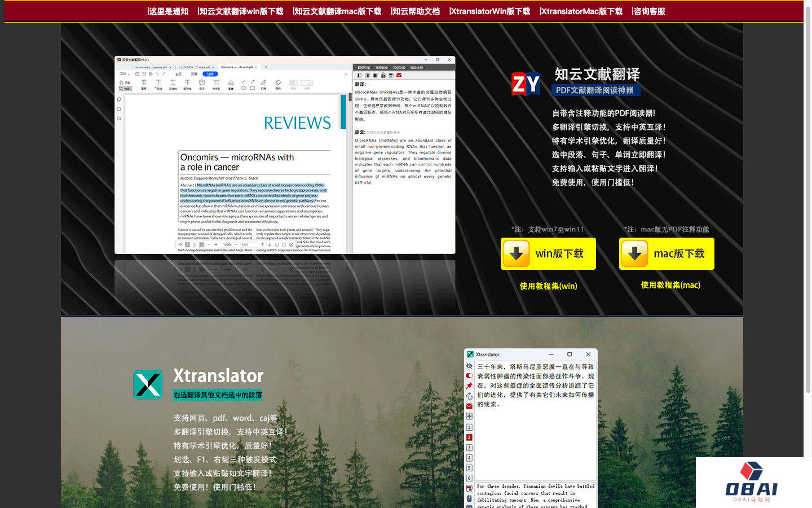The height and width of the screenshot is (508, 812).
Task: Select the typewriter text tool
Action: [217, 85]
